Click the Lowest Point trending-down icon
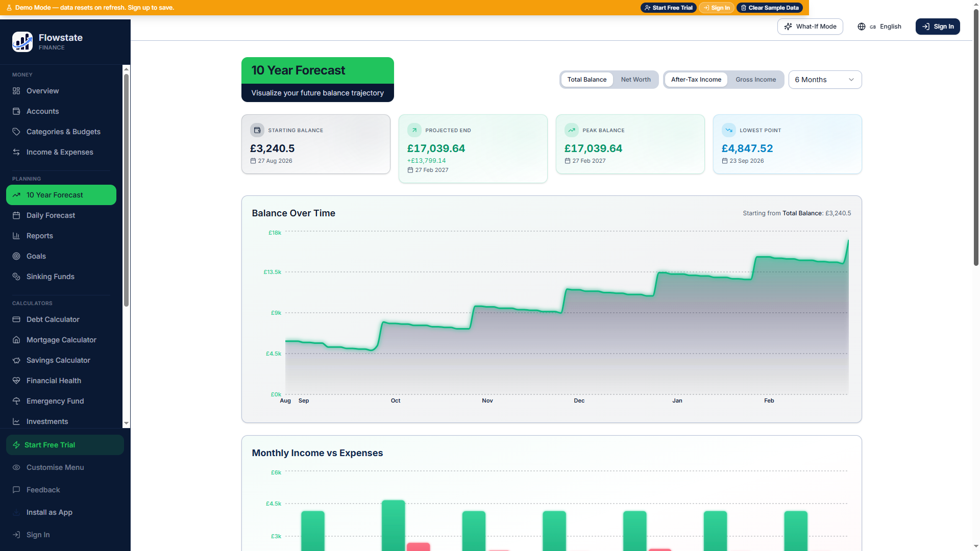This screenshot has height=551, width=980. click(729, 130)
